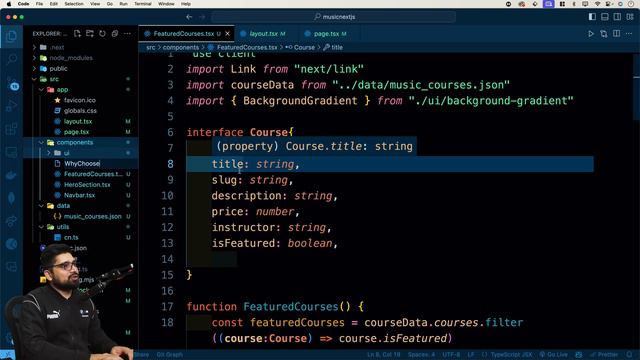Close the FeaturedCourses.tsx tab

point(228,33)
